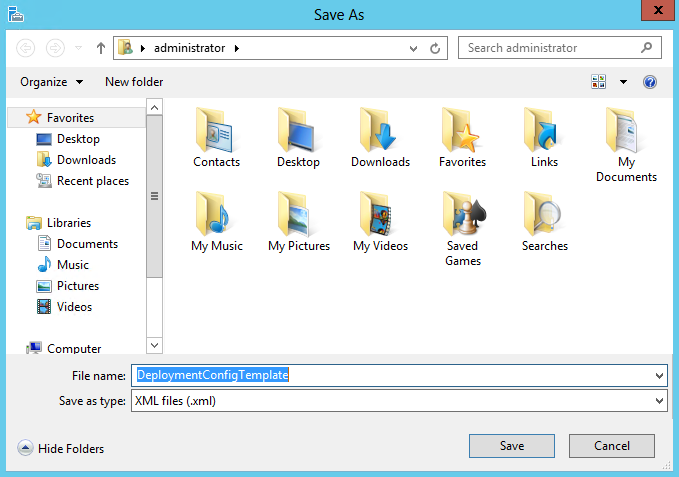679x477 pixels.
Task: Open the Organize menu
Action: pos(52,82)
